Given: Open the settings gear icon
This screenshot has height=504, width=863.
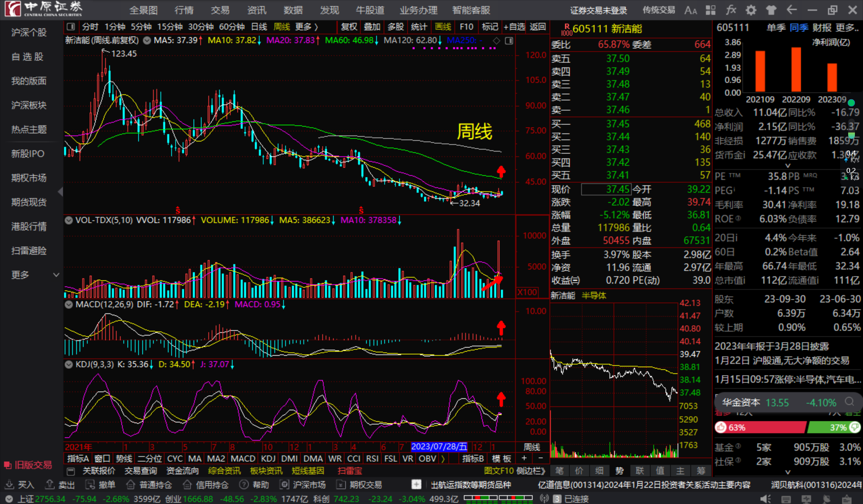Looking at the screenshot, I should [x=751, y=10].
